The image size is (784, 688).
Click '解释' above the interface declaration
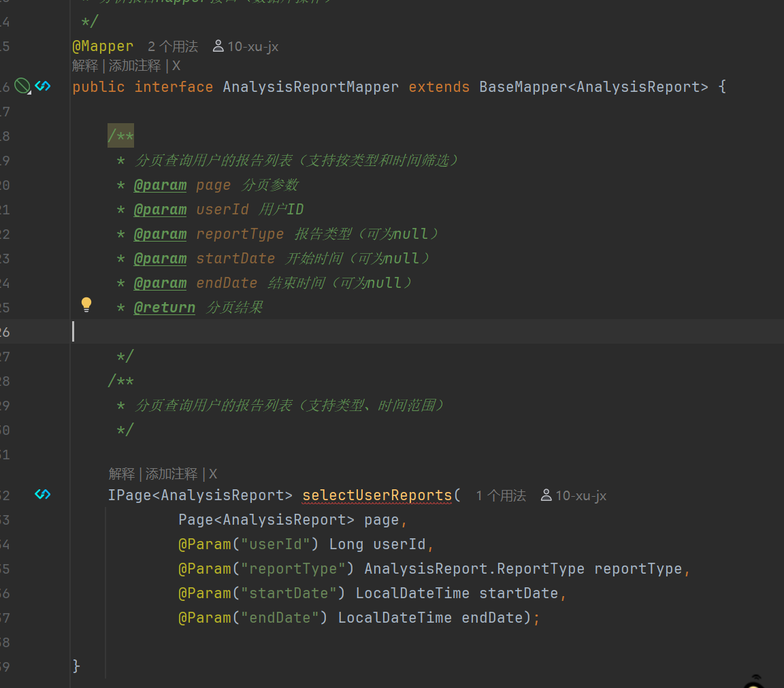pyautogui.click(x=85, y=65)
